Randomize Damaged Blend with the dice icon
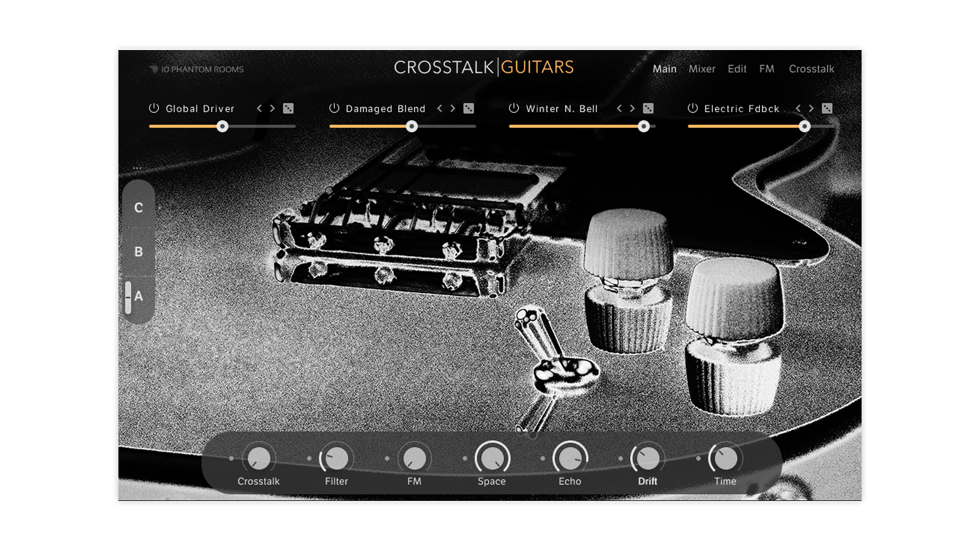980x551 pixels. [469, 108]
